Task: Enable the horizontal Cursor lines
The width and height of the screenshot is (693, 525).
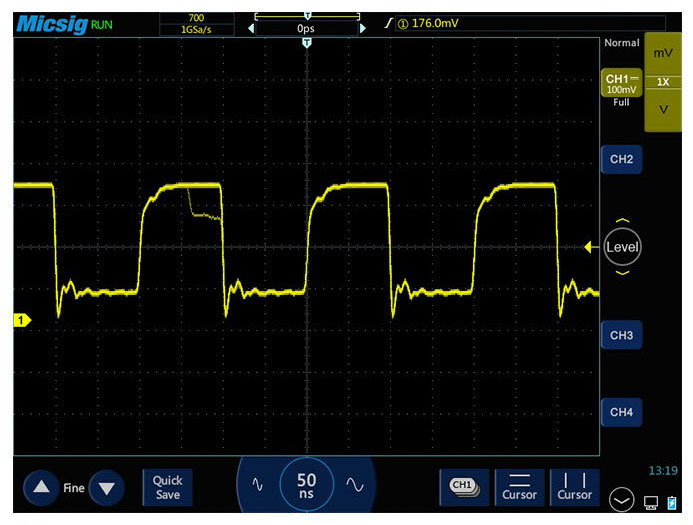Action: 519,487
